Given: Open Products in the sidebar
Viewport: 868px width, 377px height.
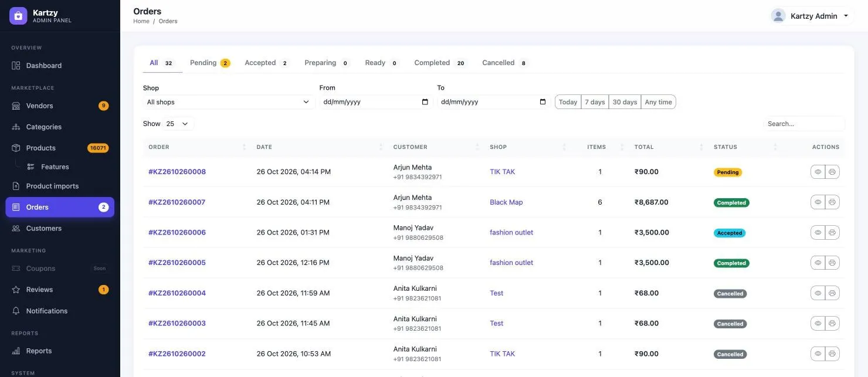Looking at the screenshot, I should [60, 148].
